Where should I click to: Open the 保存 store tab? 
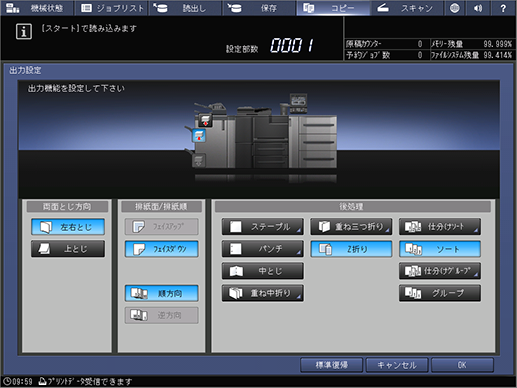259,8
